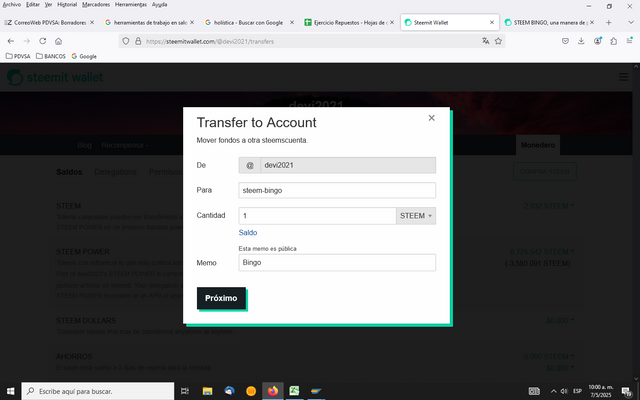Open the Ayuda menu
640x400 pixels.
159,4
